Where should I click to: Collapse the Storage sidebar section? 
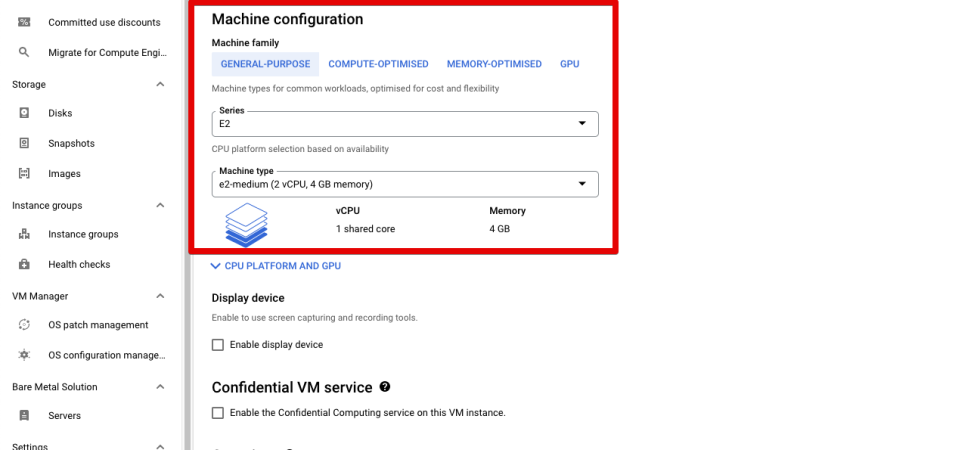[160, 84]
